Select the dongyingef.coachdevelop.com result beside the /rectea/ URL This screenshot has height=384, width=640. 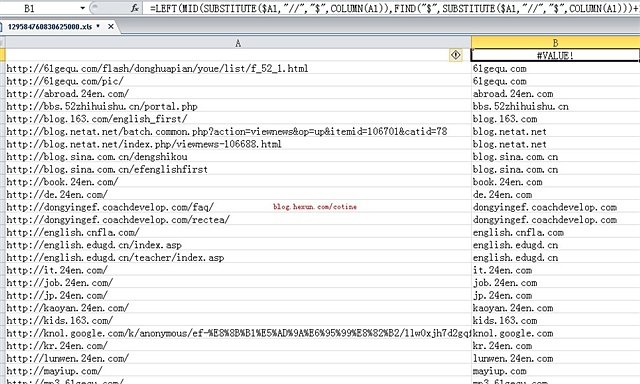556,220
